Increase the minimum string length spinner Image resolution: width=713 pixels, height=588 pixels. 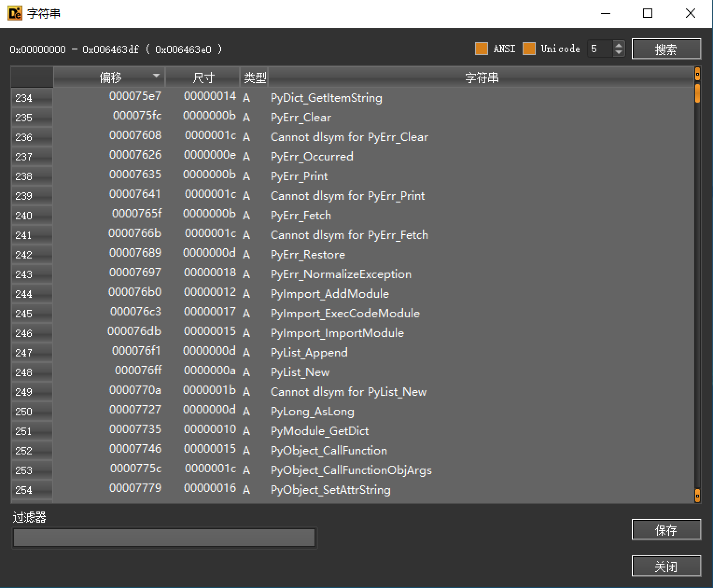pyautogui.click(x=619, y=45)
